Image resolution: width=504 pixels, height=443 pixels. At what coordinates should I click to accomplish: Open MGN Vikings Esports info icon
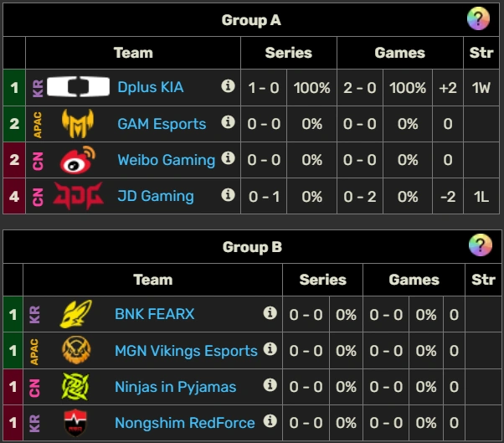(270, 349)
